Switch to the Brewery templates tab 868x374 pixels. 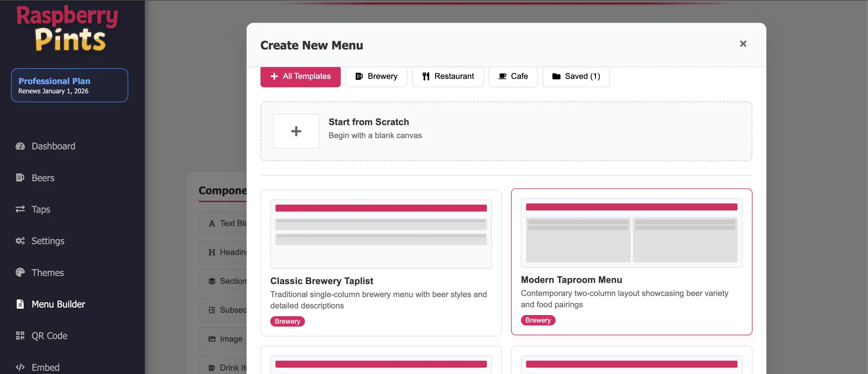point(376,77)
